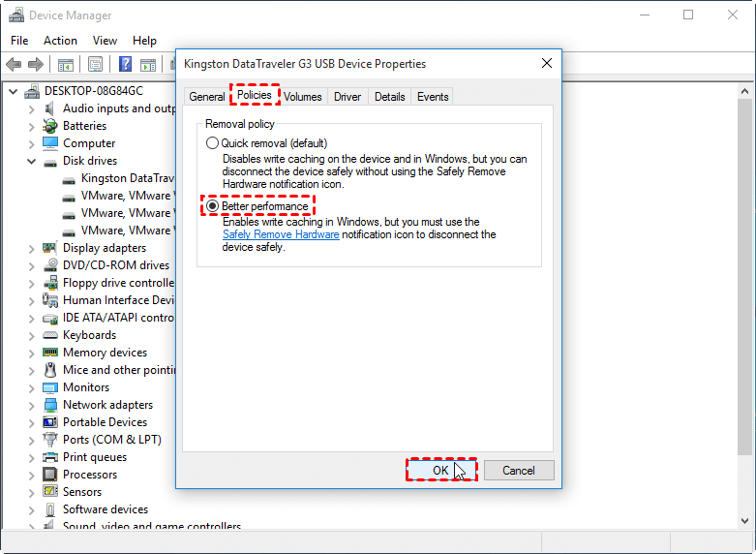
Task: Click the Mice and other pointing devices icon
Action: 49,370
